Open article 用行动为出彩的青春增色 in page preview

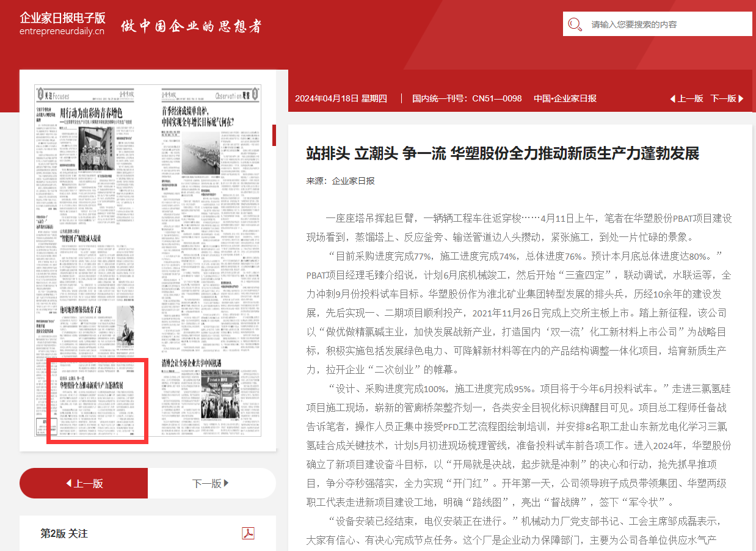(92, 113)
